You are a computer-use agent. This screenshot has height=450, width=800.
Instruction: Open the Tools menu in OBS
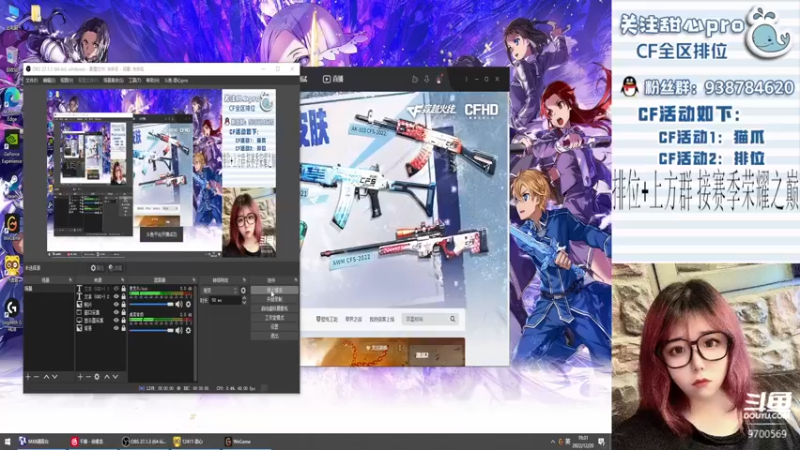point(135,81)
